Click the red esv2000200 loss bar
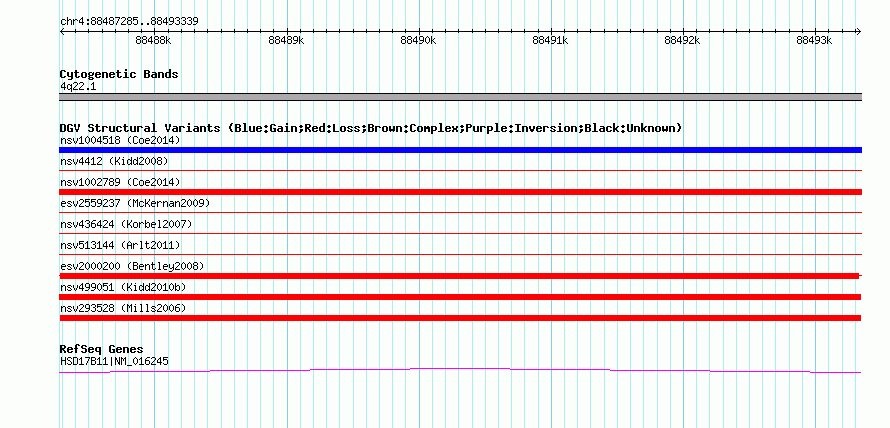 459,276
